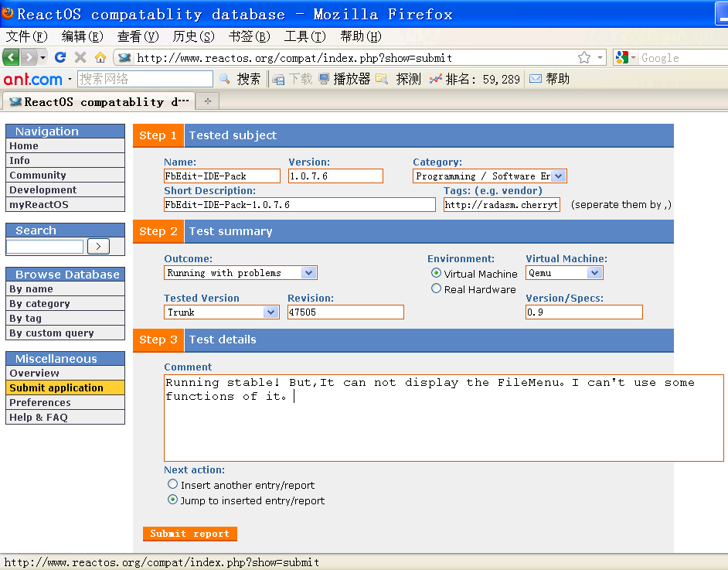Select the ReactOS compatablity tab

99,102
